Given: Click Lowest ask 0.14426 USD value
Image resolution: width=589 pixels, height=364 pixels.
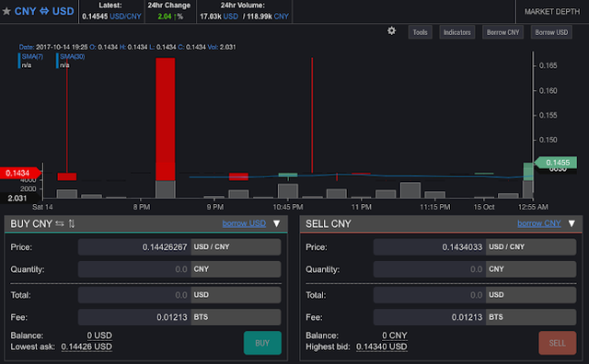Looking at the screenshot, I should (x=87, y=347).
